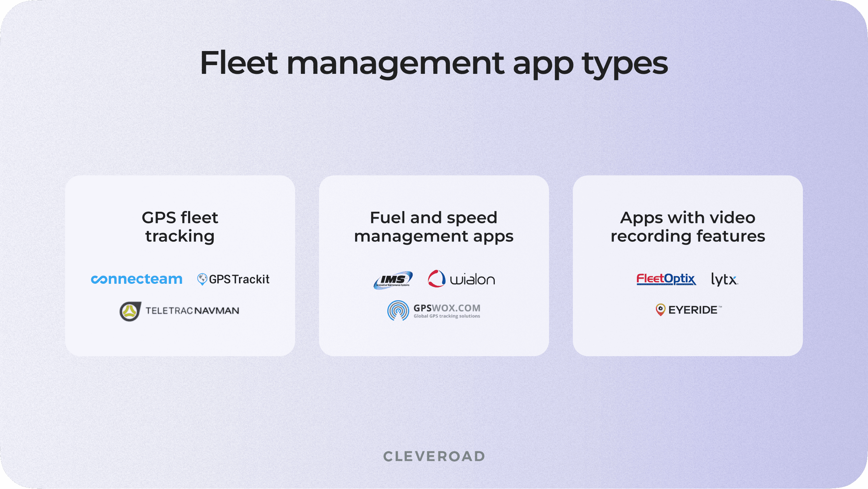Screen dimensions: 868x489
Task: Click the Connecteam logo
Action: 137,279
